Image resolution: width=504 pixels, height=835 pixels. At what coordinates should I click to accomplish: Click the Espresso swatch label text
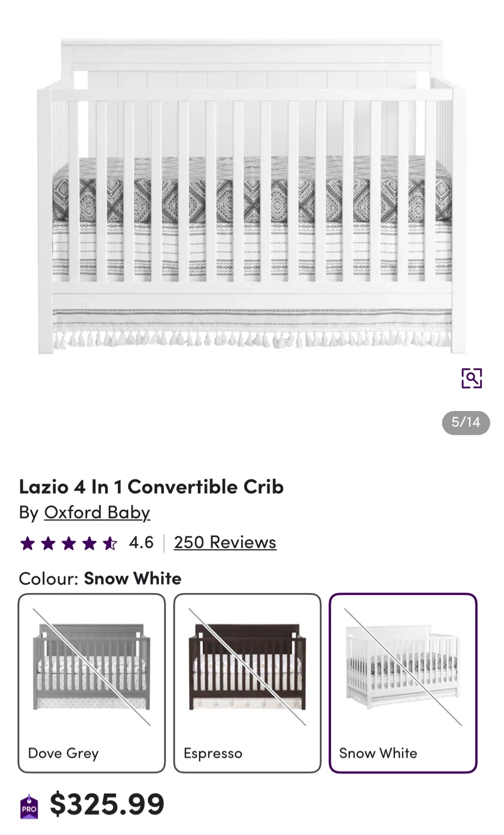tap(213, 753)
